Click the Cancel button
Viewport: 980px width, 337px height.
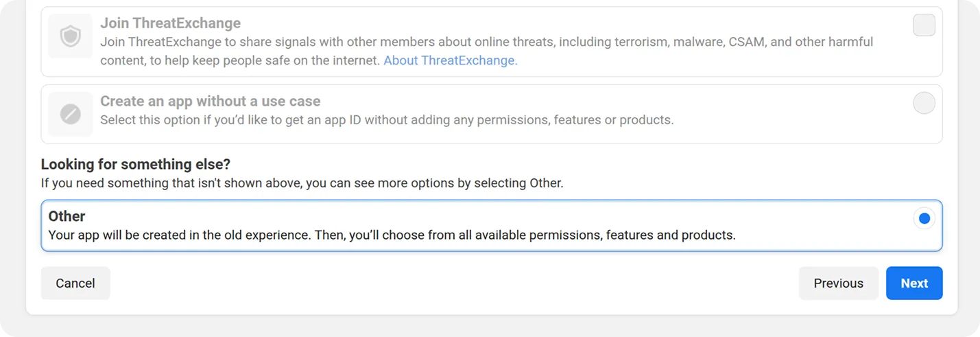tap(75, 283)
